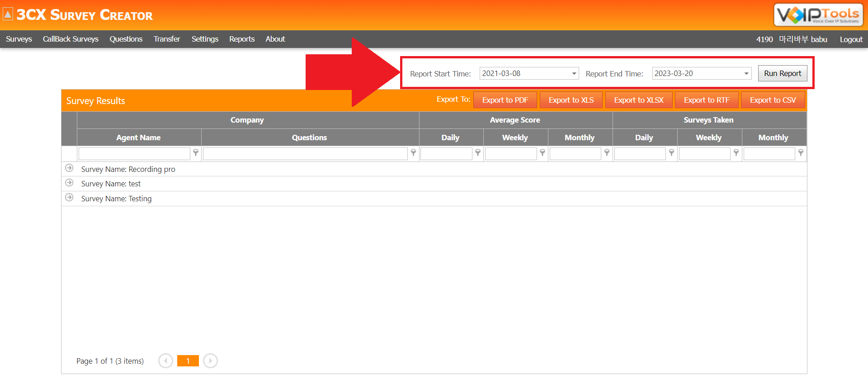
Task: Open the Average Score Weekly filter icon
Action: pyautogui.click(x=542, y=153)
